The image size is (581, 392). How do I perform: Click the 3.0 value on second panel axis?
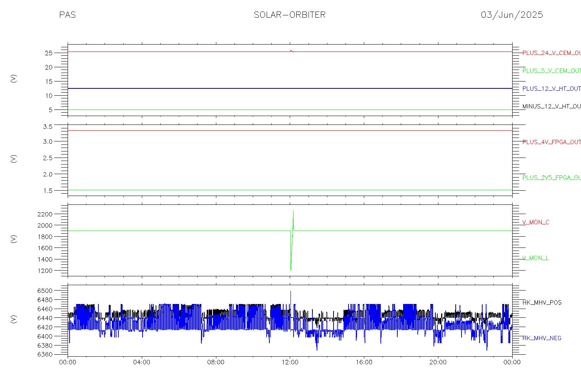(x=48, y=141)
